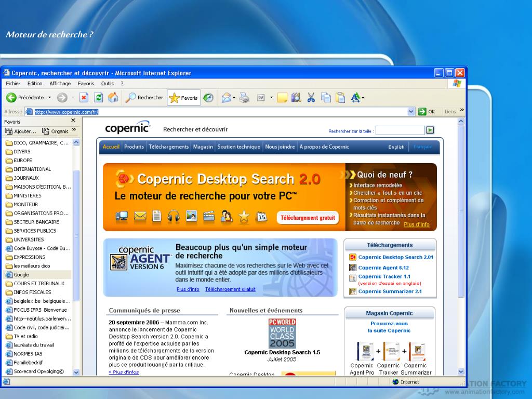The image size is (532, 399).
Task: Open the Google favorite link
Action: [18, 275]
